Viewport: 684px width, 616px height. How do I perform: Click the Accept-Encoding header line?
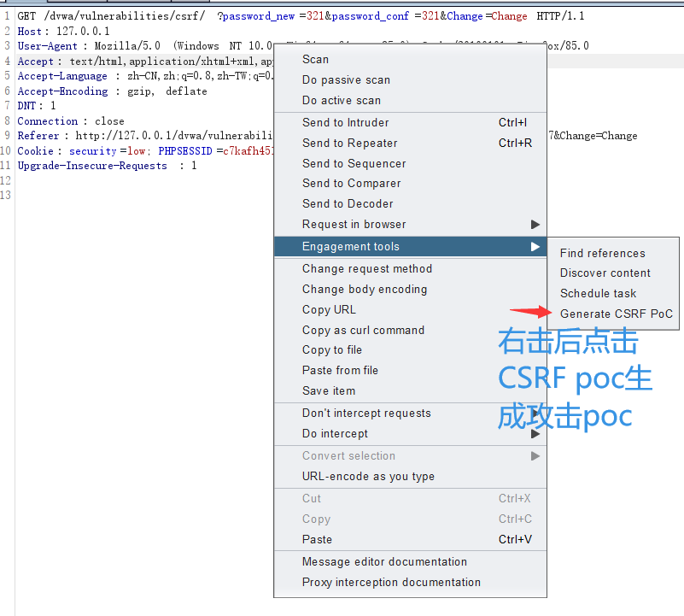(x=112, y=91)
